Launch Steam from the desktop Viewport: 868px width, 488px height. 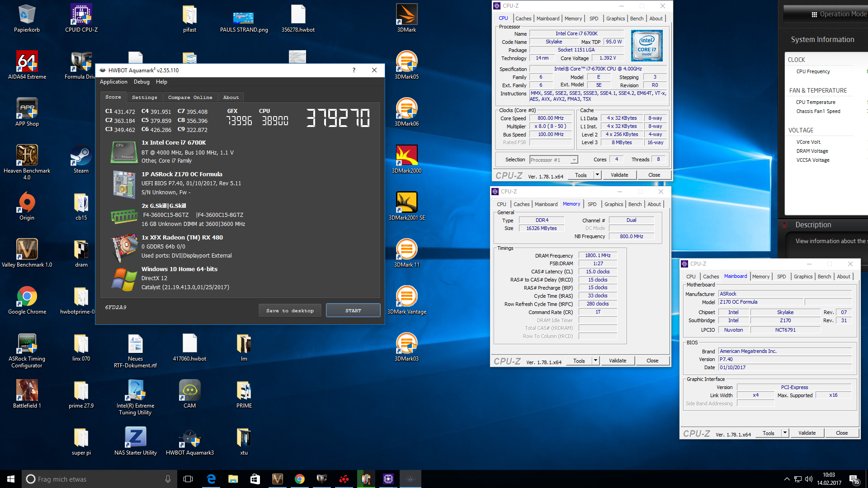pos(81,160)
